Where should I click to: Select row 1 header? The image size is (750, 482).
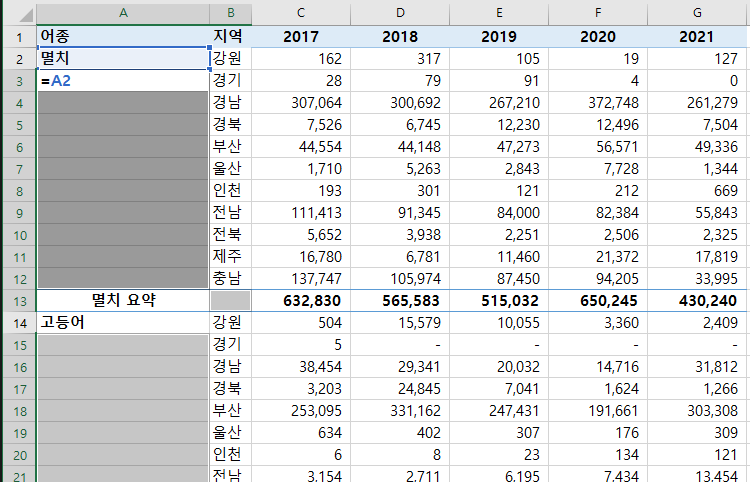20,37
